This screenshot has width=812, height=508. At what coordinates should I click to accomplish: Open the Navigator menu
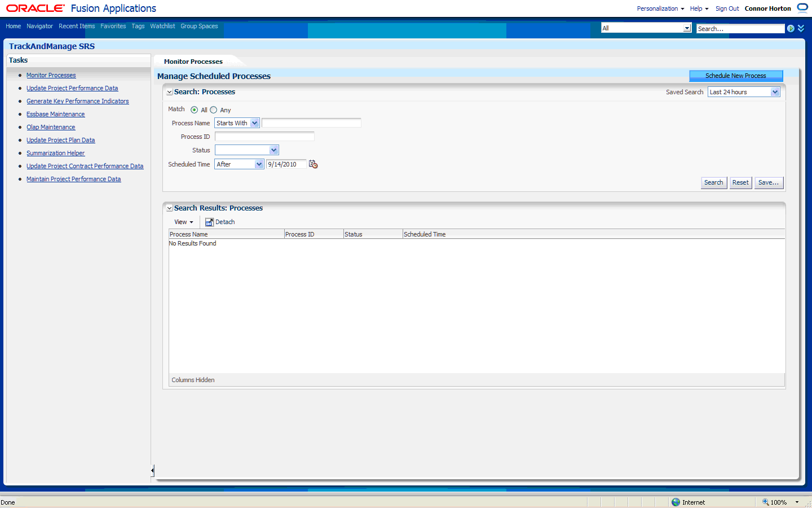[39, 26]
